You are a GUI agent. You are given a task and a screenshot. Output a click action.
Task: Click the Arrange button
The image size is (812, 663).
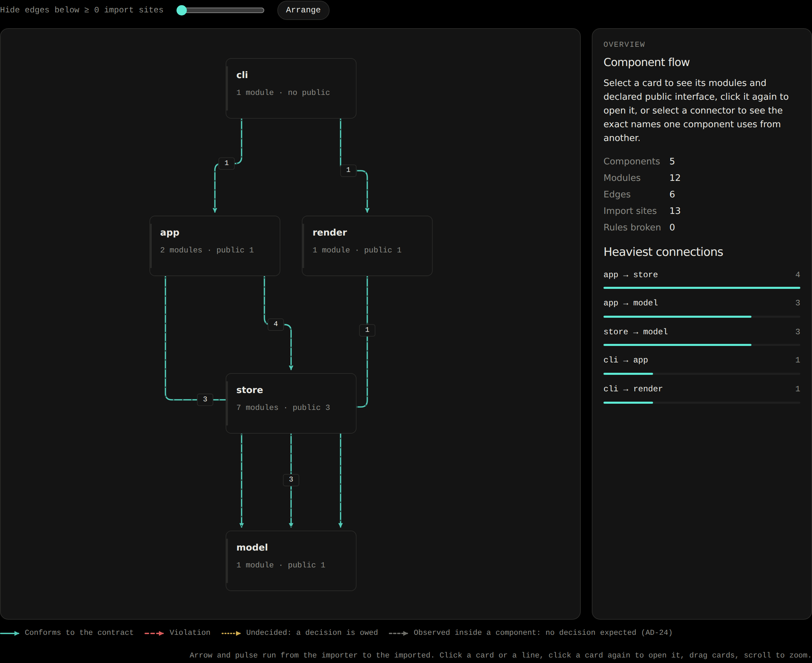[x=303, y=10]
